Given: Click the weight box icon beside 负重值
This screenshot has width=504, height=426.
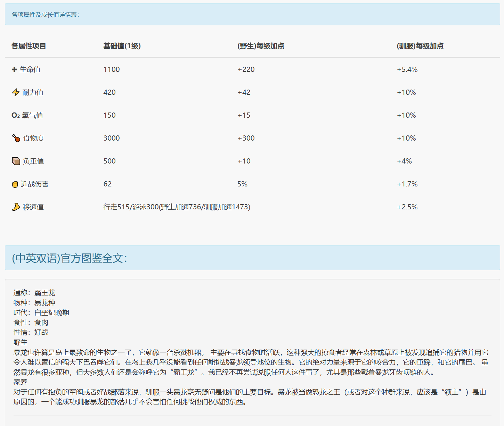Looking at the screenshot, I should (x=16, y=161).
